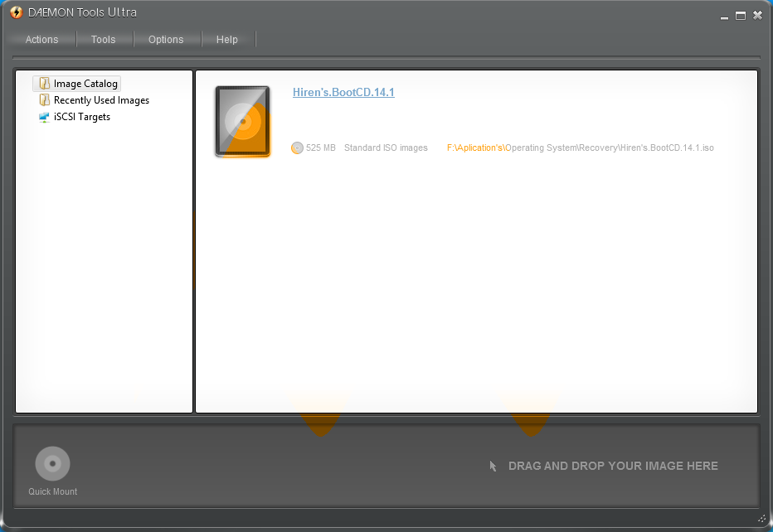This screenshot has width=773, height=532.
Task: Click the window resize grip corner
Action: (x=762, y=519)
